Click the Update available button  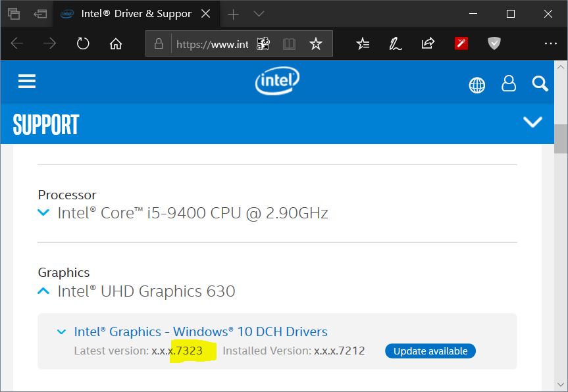[x=430, y=351]
